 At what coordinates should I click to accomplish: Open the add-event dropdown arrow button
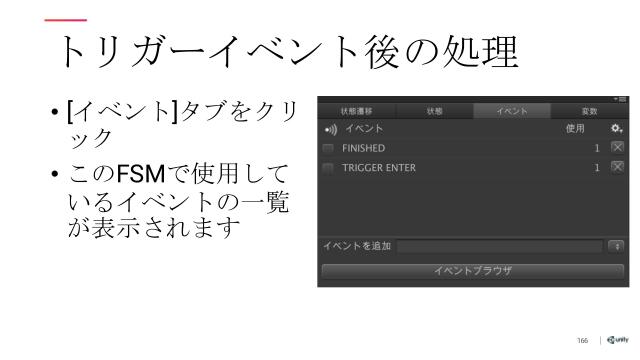[616, 246]
